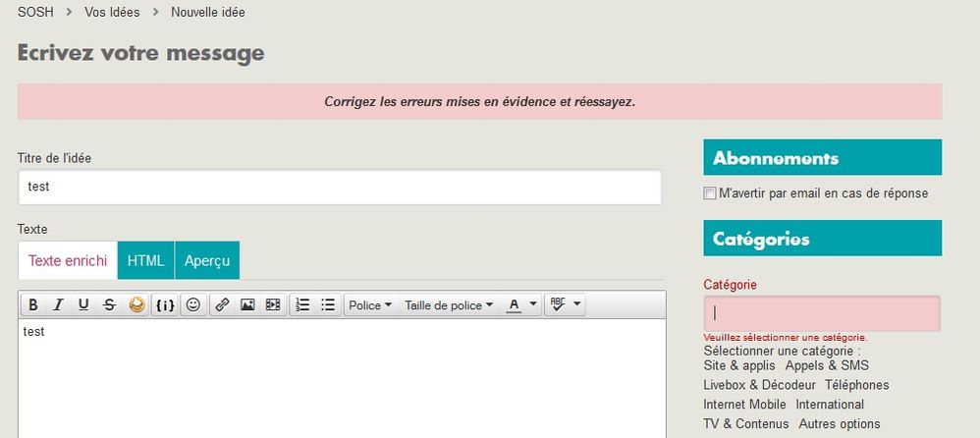Underline the selected text

[x=83, y=305]
